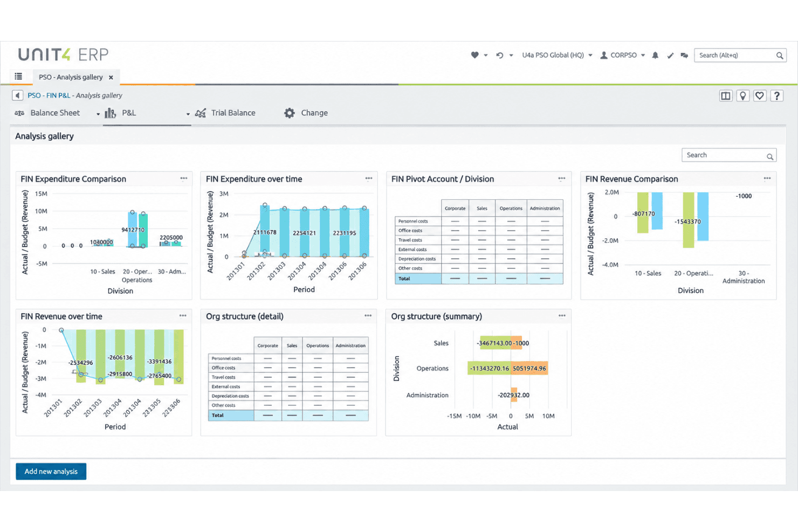The width and height of the screenshot is (798, 532).
Task: Open the main menu list icon
Action: tap(18, 77)
